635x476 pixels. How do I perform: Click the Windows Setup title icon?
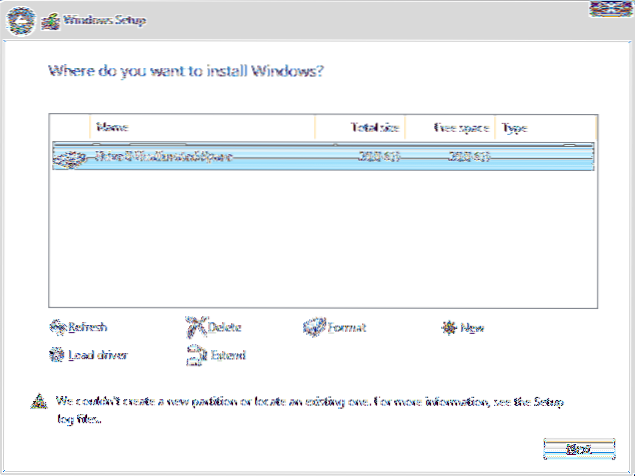pyautogui.click(x=51, y=21)
